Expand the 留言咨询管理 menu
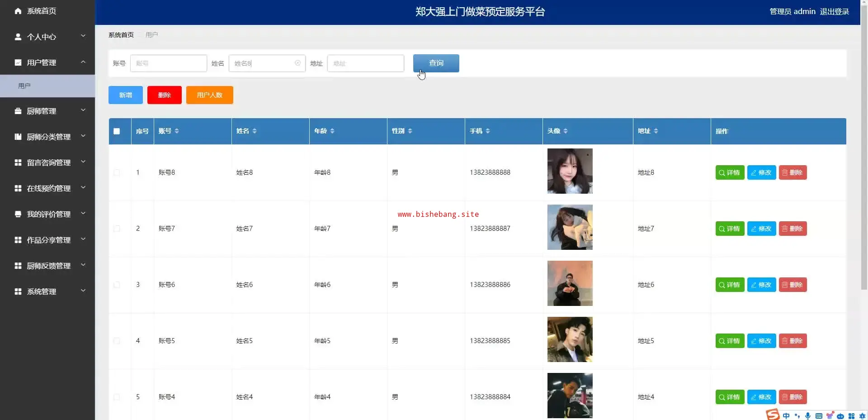Screen dimensions: 868x420 point(47,162)
